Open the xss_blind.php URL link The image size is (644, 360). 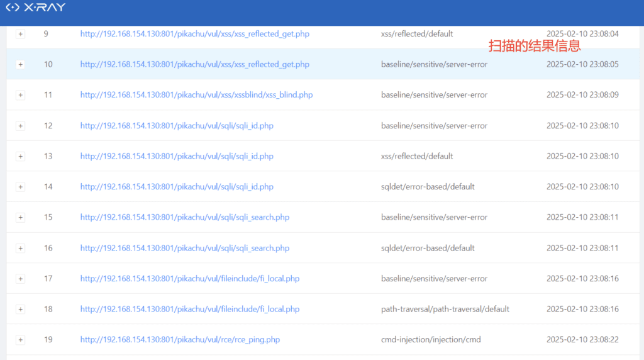(196, 94)
